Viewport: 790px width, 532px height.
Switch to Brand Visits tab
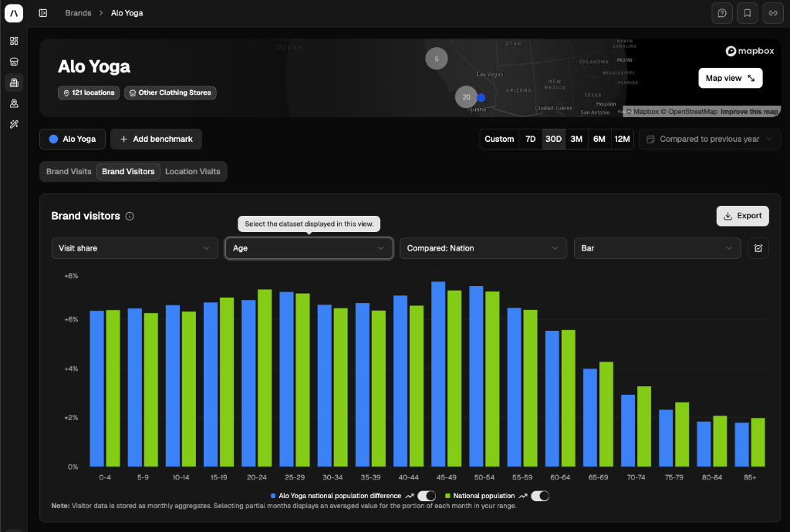(69, 172)
